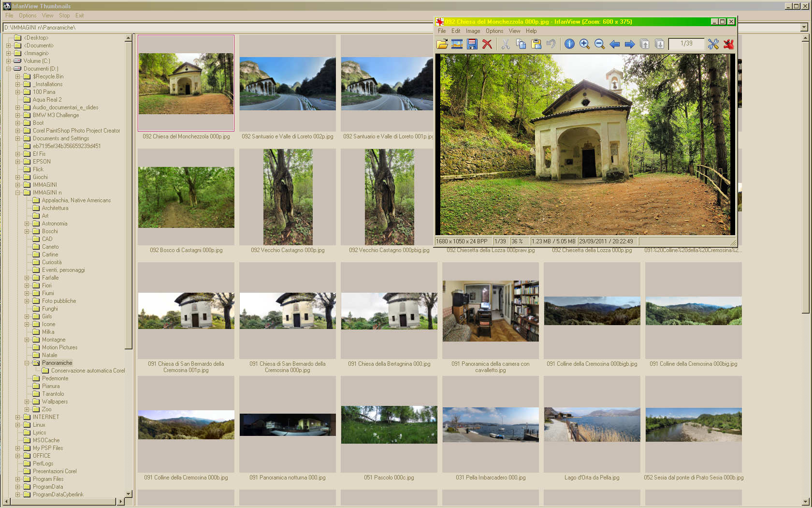The image size is (812, 508).
Task: Click the red IrfanView about icon
Action: [x=728, y=44]
